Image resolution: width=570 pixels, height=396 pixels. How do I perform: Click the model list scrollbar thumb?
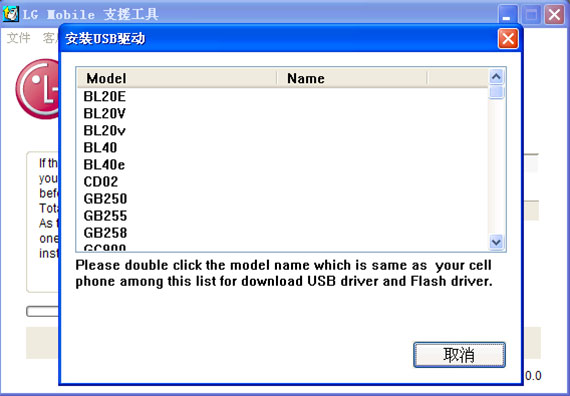496,92
